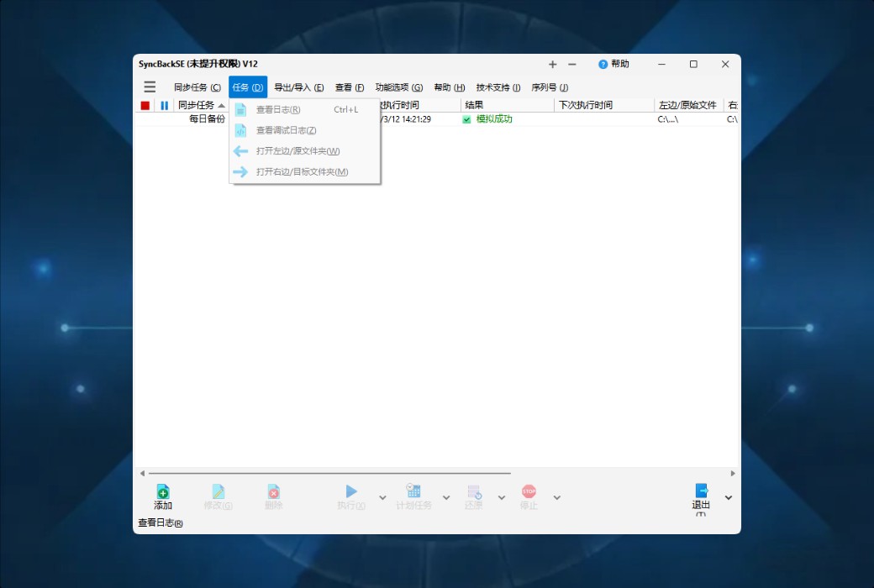Expand the 退出 dropdown chevron
The width and height of the screenshot is (874, 588).
click(x=728, y=498)
